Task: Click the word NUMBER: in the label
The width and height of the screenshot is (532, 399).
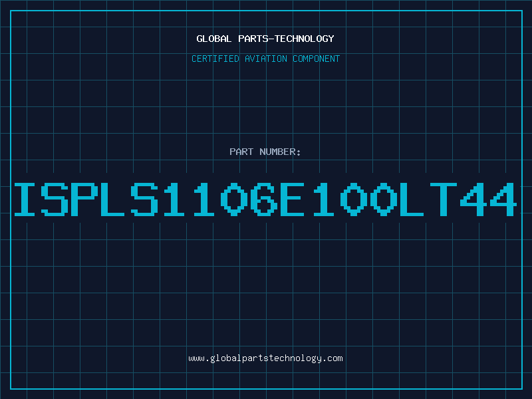Action: pos(280,152)
